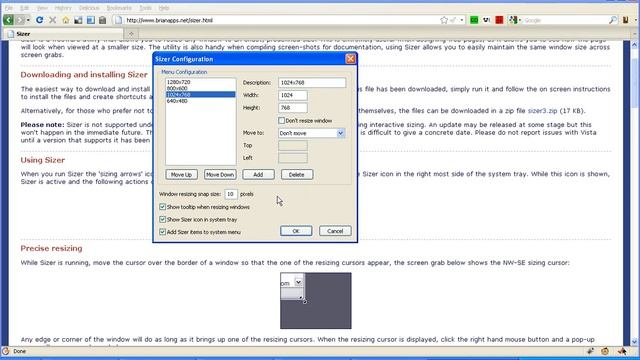Click the orange round status bar icon
Viewport: 640px width, 360px height.
pos(605,351)
